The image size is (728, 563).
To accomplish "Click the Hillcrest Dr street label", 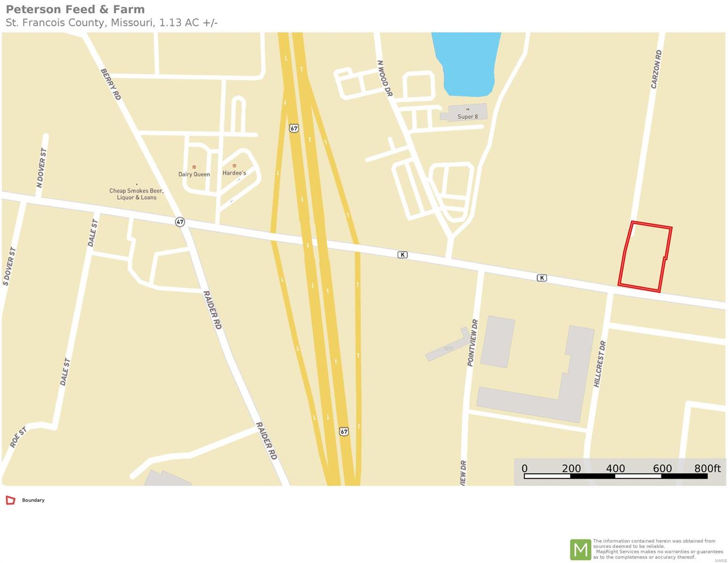I will (600, 364).
